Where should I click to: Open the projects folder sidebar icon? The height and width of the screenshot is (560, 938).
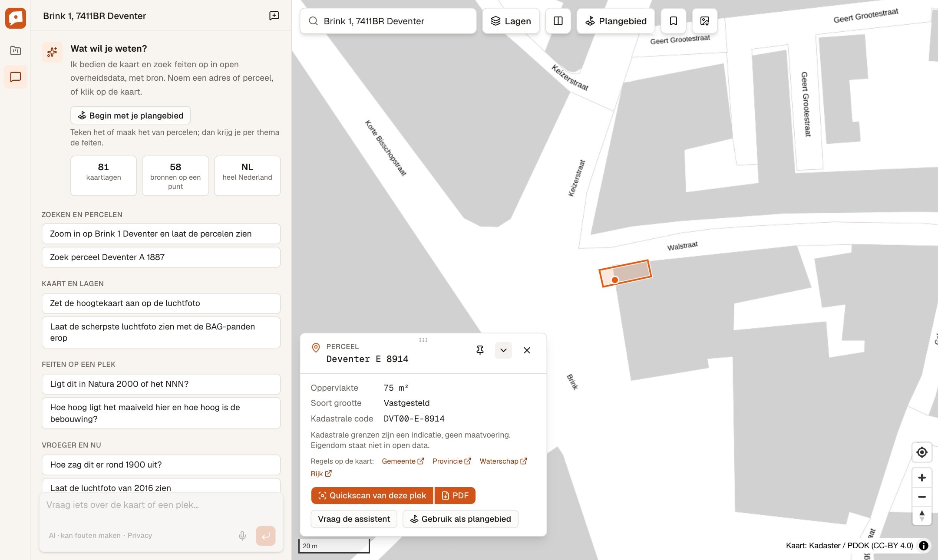16,51
